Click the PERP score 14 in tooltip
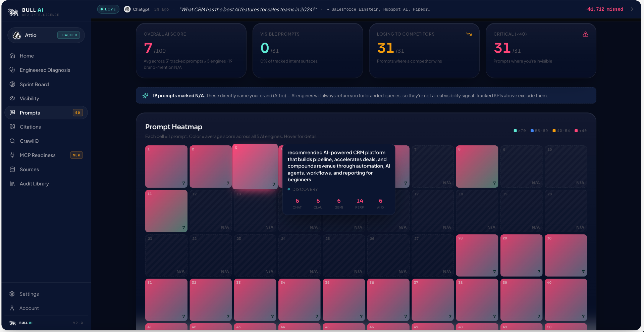 [x=360, y=201]
